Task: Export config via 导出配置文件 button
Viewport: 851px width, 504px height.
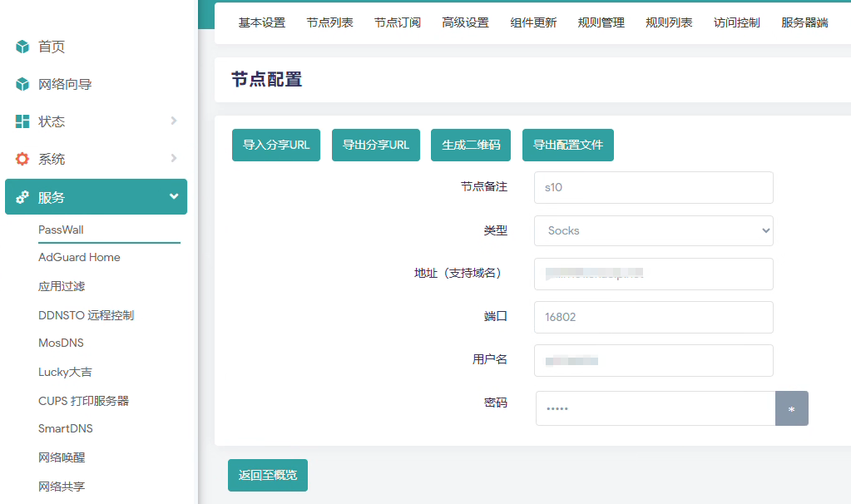Action: [567, 145]
